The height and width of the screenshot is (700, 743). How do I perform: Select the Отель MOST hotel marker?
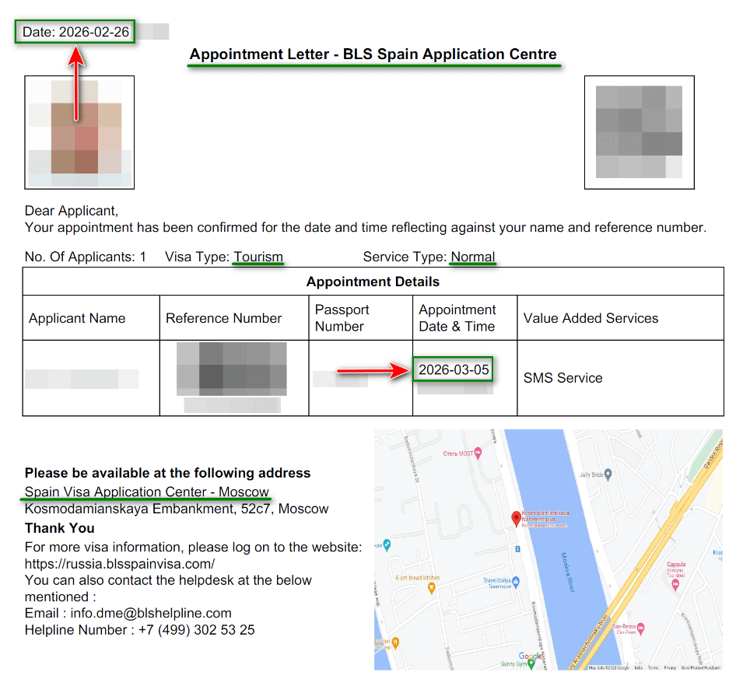tap(478, 453)
